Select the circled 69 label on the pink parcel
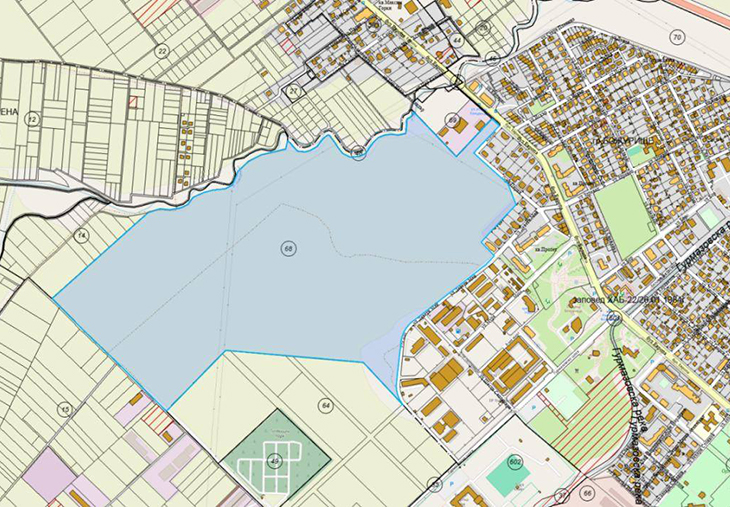The height and width of the screenshot is (507, 730). pyautogui.click(x=453, y=121)
